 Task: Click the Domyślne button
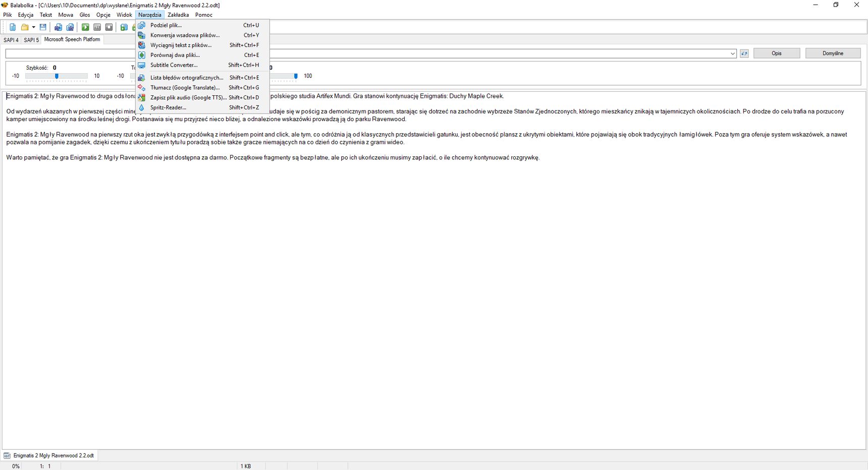(833, 53)
